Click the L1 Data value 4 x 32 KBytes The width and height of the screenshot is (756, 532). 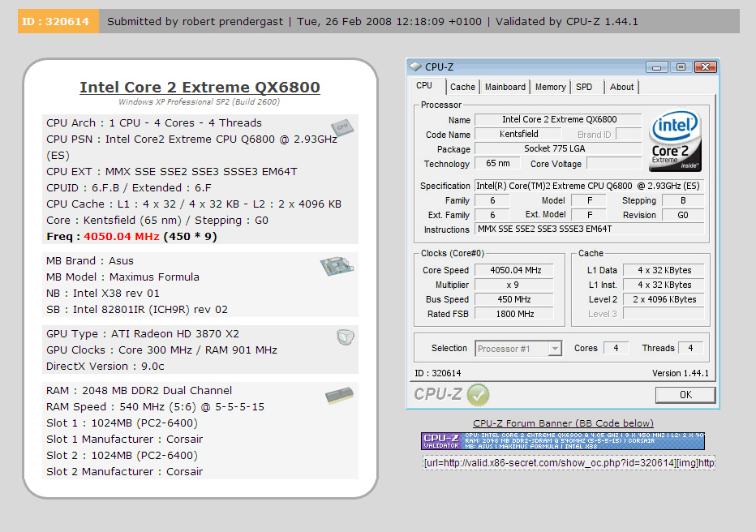tap(664, 270)
